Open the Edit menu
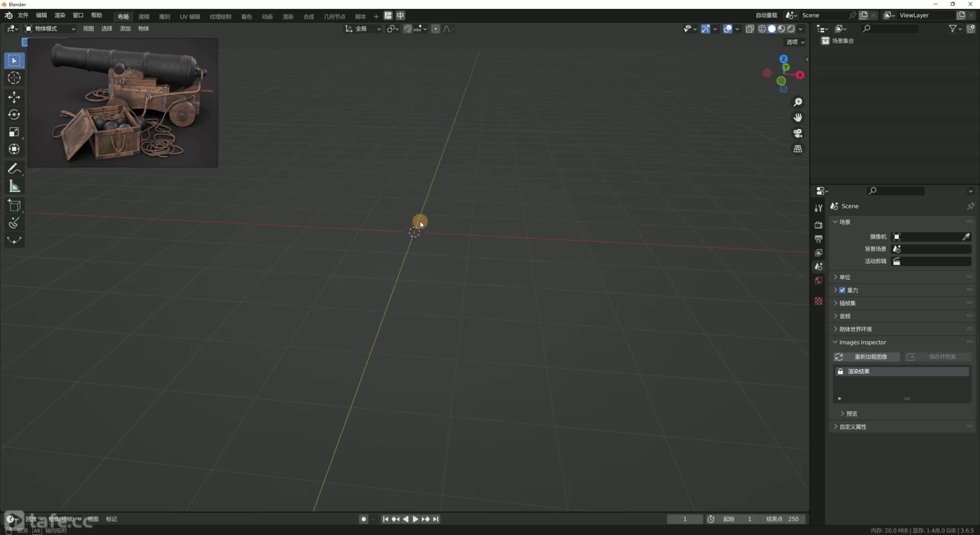Viewport: 980px width, 535px height. (41, 15)
